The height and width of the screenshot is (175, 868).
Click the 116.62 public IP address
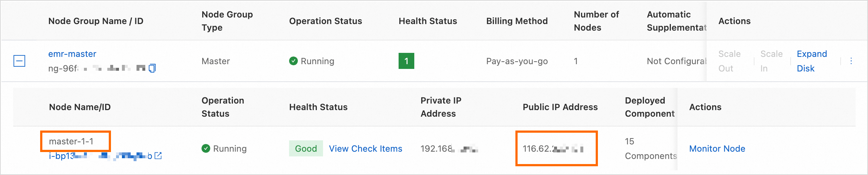[x=553, y=148]
